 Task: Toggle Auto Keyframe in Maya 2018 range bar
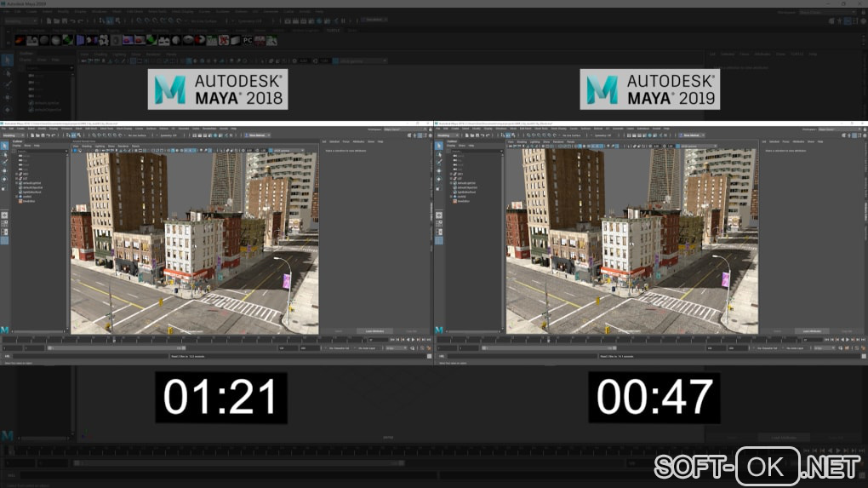click(x=422, y=347)
